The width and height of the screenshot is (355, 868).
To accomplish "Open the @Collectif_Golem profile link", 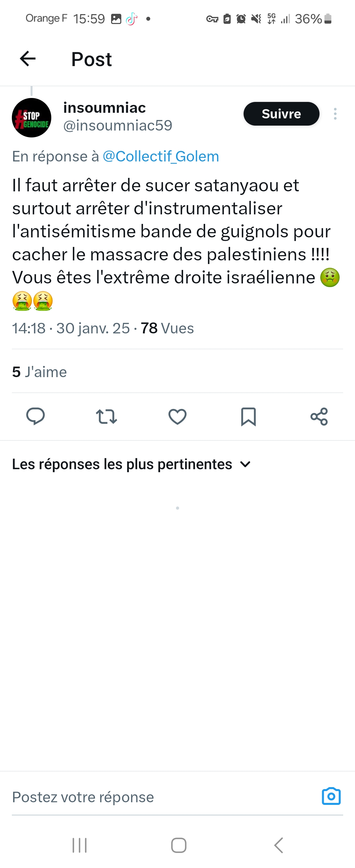I will point(161,157).
